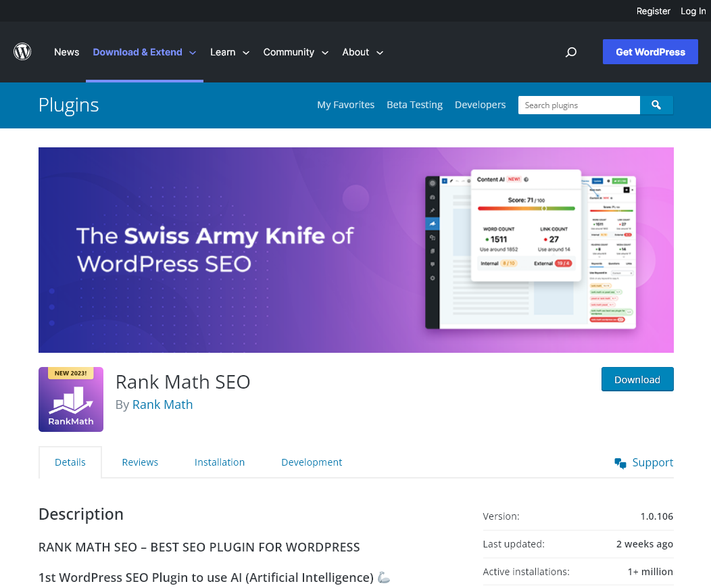Expand the Download & Extend dropdown
This screenshot has width=711, height=588.
[144, 52]
